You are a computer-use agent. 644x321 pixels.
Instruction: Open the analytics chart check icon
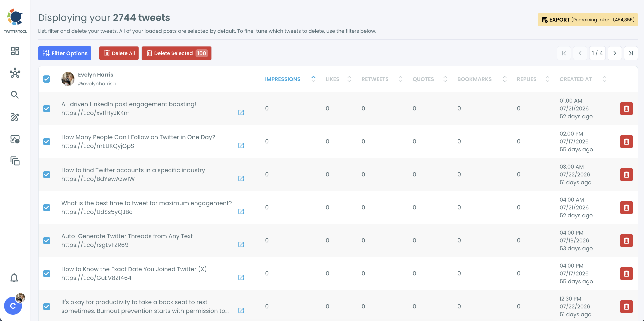(15, 139)
